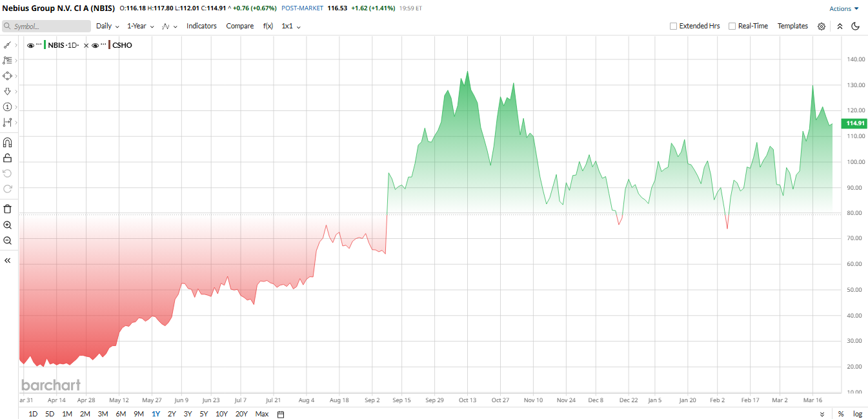The height and width of the screenshot is (419, 868).
Task: Select the 2M time range
Action: [85, 414]
